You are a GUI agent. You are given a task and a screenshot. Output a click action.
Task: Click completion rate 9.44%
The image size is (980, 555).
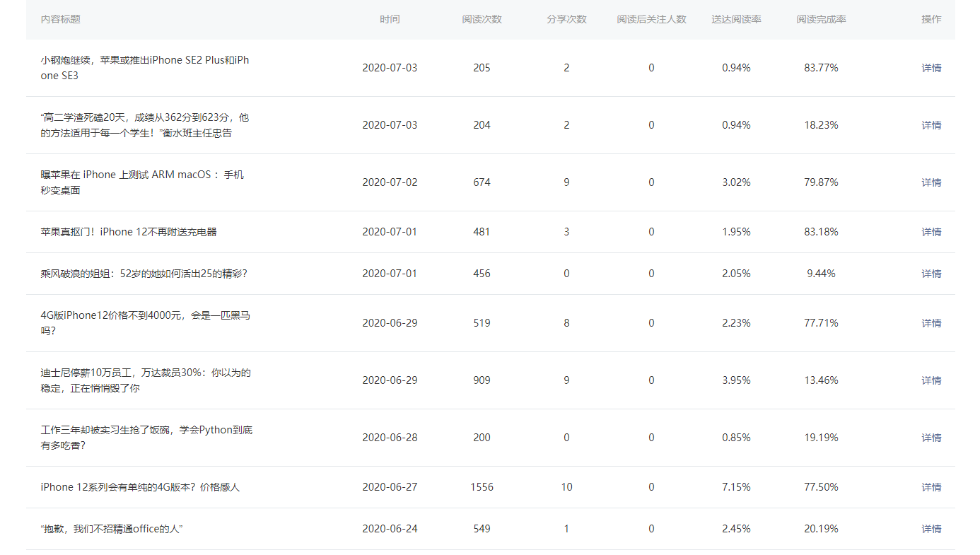[821, 274]
